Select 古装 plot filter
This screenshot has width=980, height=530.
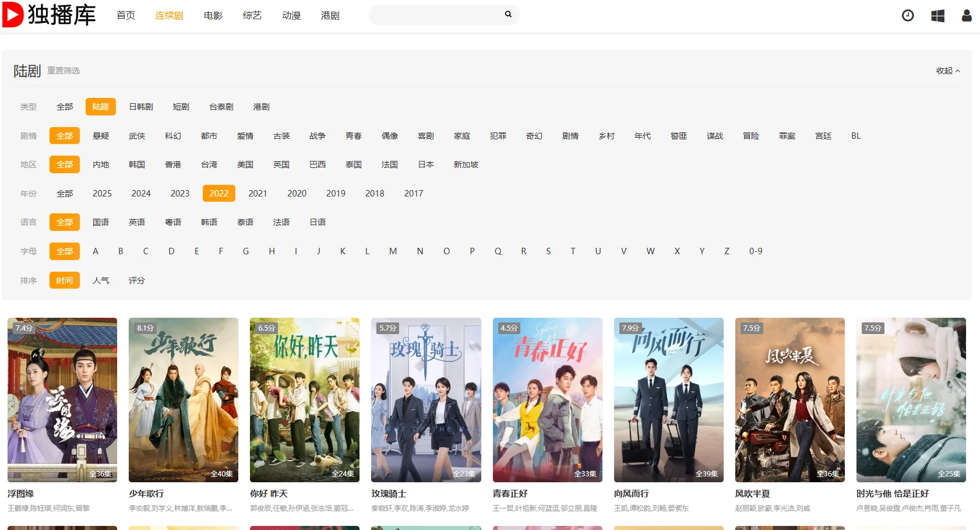(x=281, y=136)
